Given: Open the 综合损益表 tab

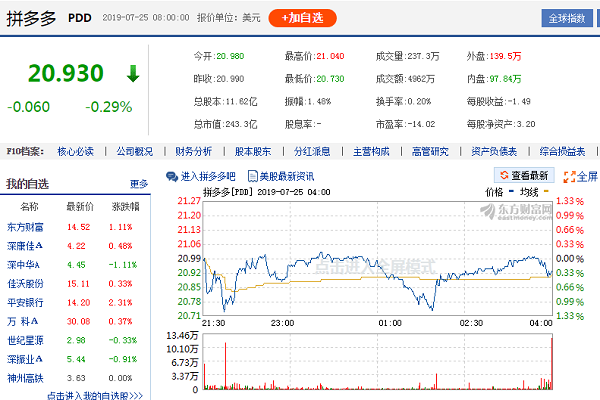Looking at the screenshot, I should [562, 152].
